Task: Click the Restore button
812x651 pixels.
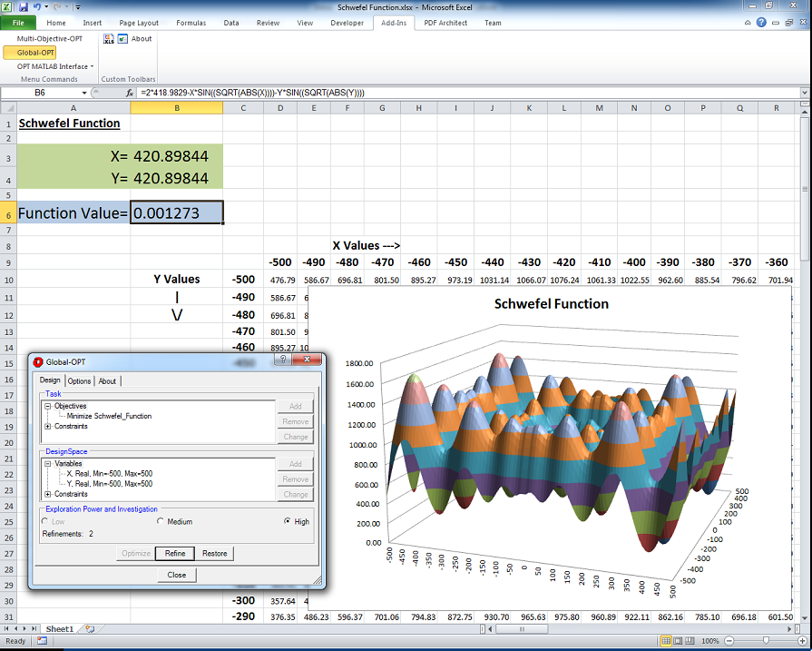Action: click(x=215, y=554)
